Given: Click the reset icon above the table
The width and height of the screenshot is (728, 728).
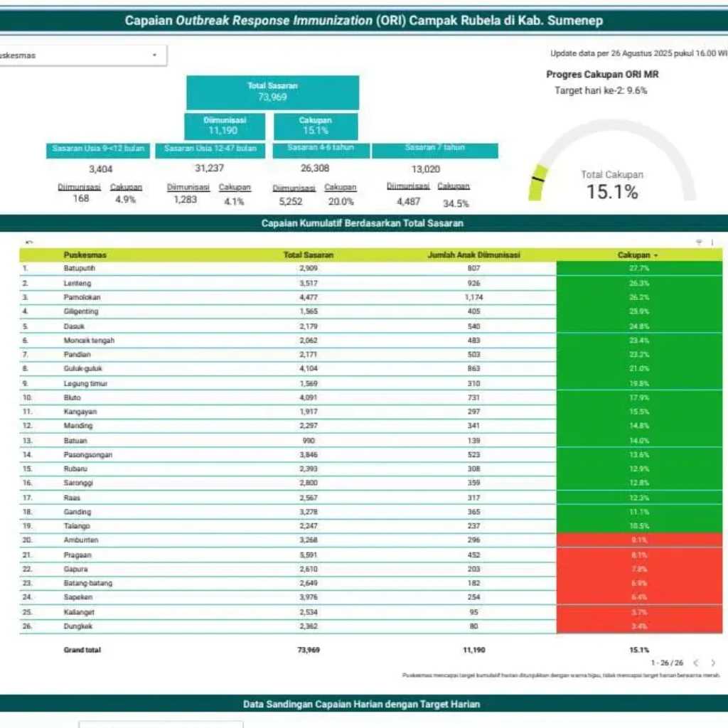Looking at the screenshot, I should pos(28,242).
